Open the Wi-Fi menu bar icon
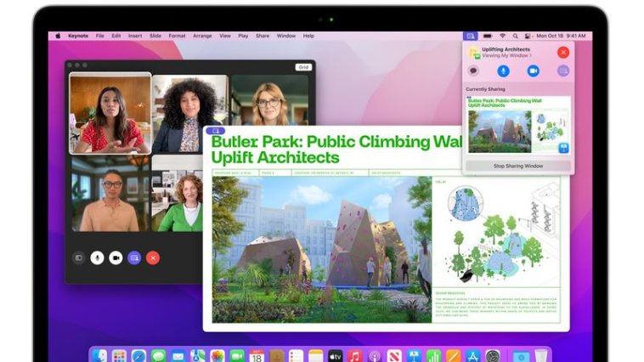 tap(502, 37)
